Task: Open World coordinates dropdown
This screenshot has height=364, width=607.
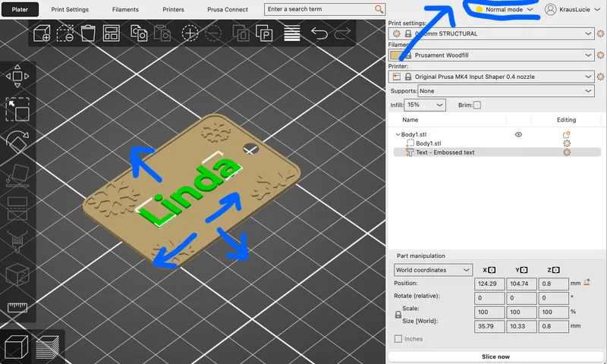Action: [x=433, y=270]
